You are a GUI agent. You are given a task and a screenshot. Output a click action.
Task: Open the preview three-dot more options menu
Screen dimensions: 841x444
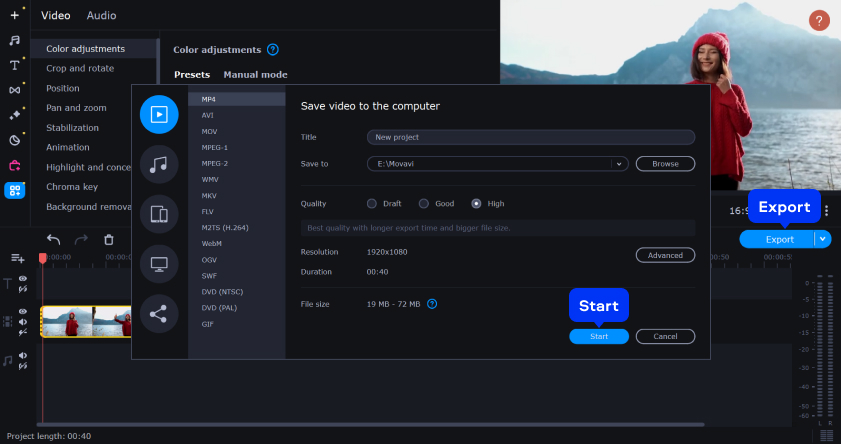[x=826, y=211]
